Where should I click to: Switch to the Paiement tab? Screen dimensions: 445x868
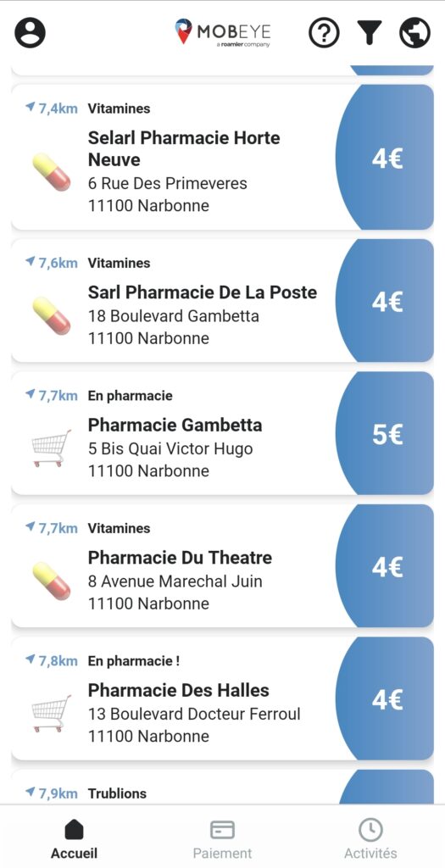[x=222, y=838]
